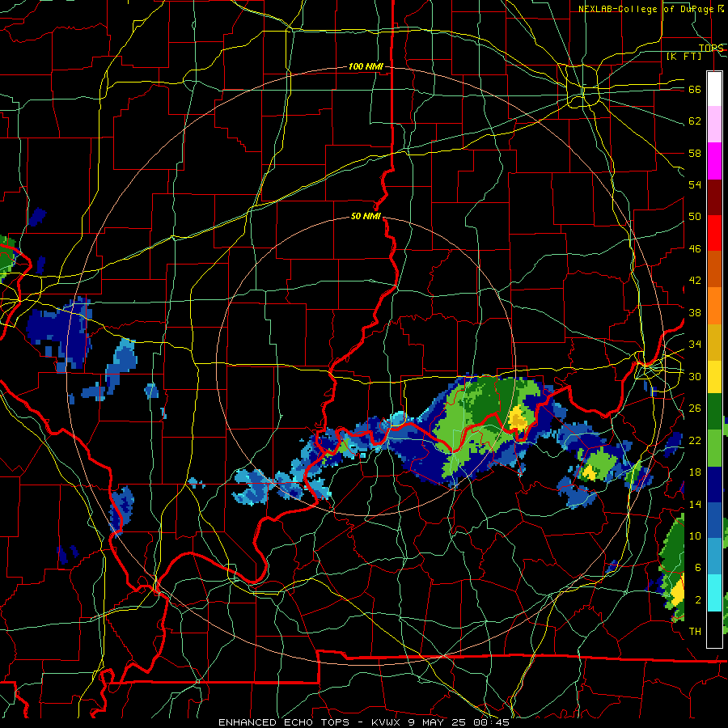The image size is (728, 728).
Task: Choose the navy blue legend swatch
Action: [714, 485]
